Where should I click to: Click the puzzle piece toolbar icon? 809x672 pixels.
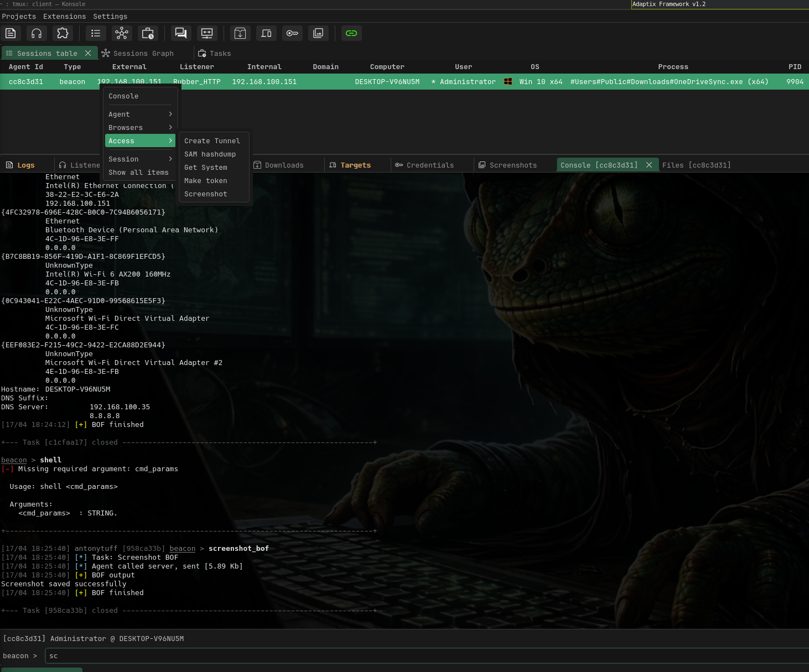(x=63, y=33)
